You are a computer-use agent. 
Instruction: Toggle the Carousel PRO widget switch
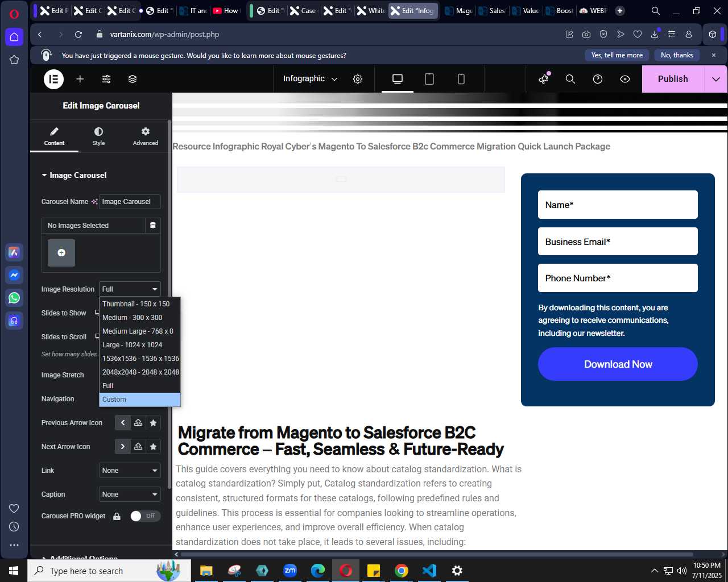[x=145, y=516]
